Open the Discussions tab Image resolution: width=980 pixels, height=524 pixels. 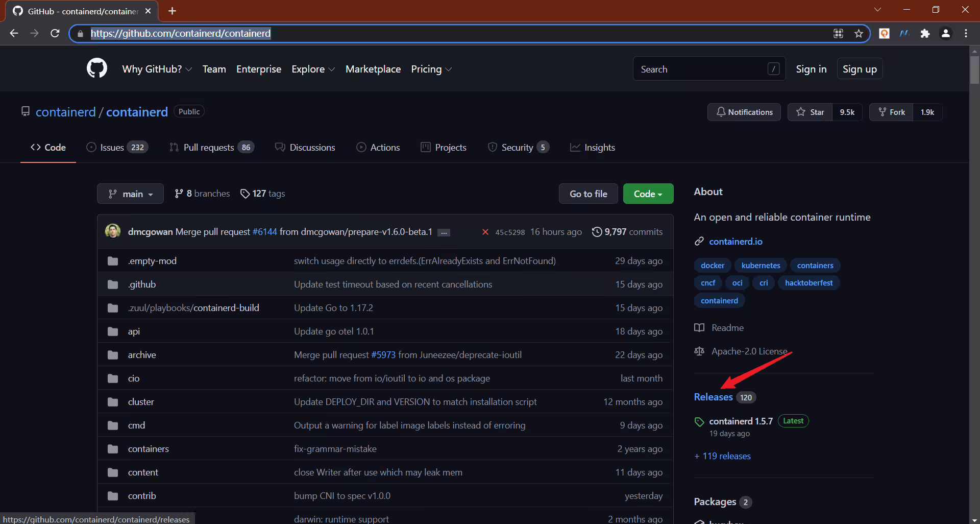[305, 147]
